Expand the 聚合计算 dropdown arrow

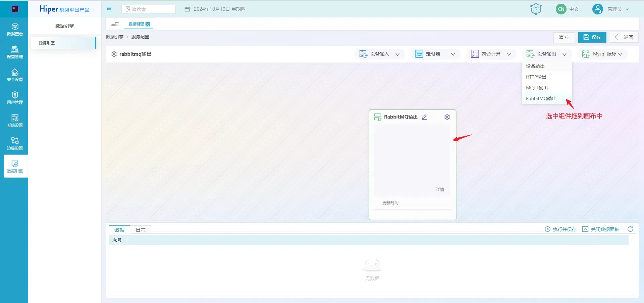pyautogui.click(x=509, y=54)
